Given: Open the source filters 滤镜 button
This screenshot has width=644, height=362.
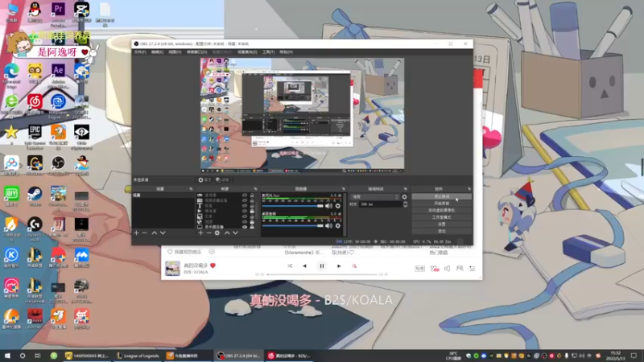Looking at the screenshot, I should [222, 179].
